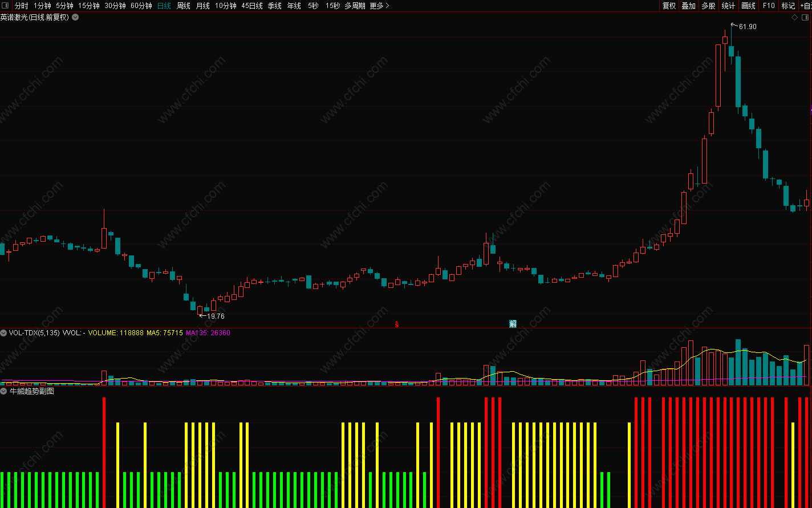Click the 61.90 high price label
Viewport: 812px width, 508px height.
pos(748,27)
